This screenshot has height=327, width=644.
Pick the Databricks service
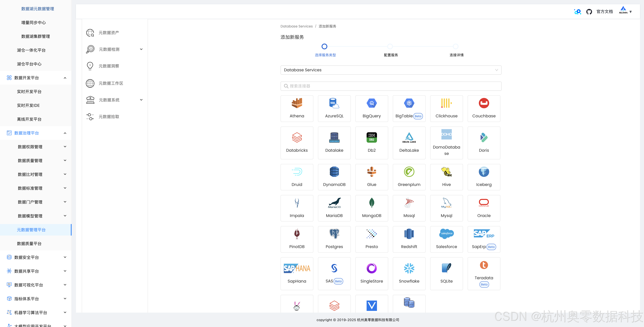coord(297,143)
